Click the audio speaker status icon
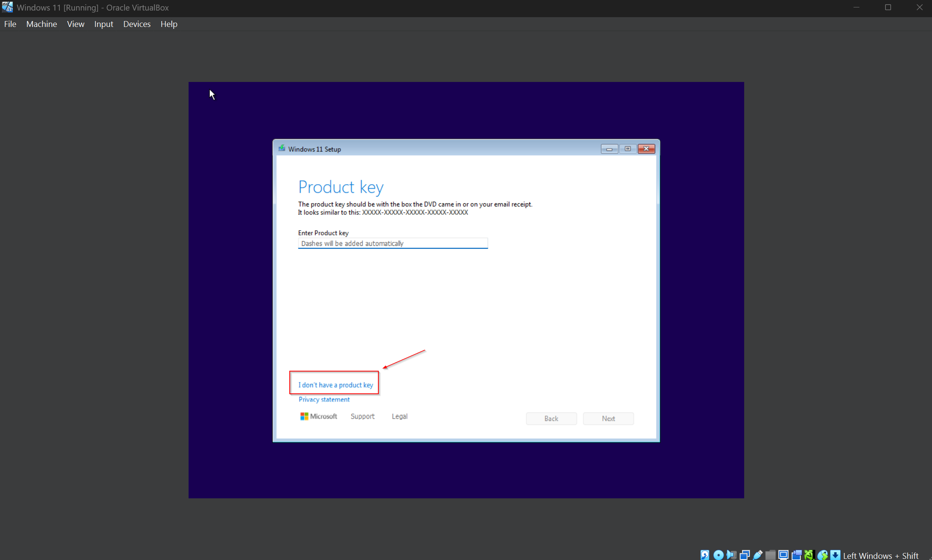The height and width of the screenshot is (560, 932). point(731,555)
